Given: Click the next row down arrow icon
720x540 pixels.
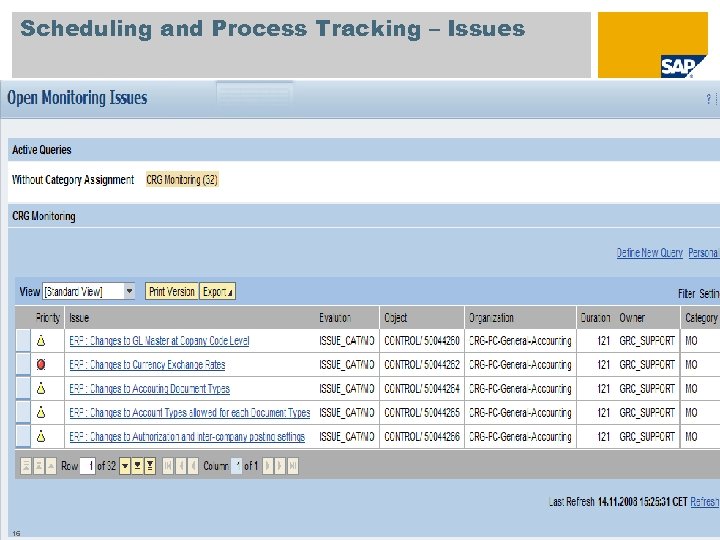Looking at the screenshot, I should pos(125,466).
